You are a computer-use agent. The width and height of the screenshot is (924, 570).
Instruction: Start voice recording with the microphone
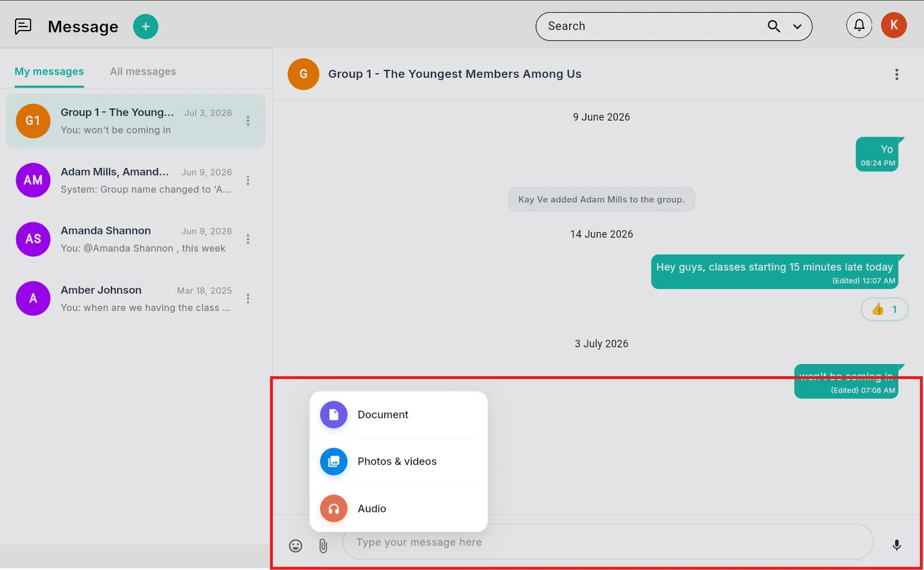(x=897, y=545)
